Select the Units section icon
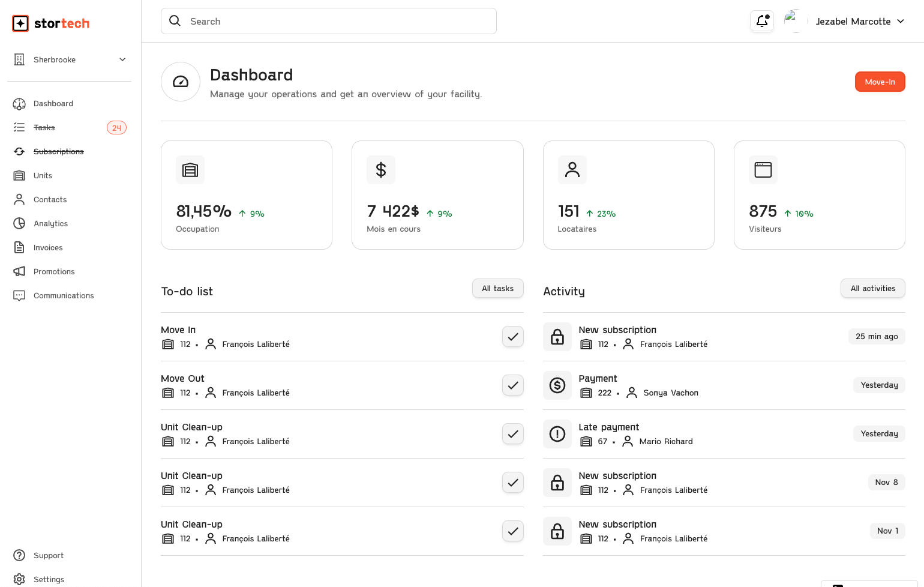This screenshot has height=587, width=924. tap(19, 175)
